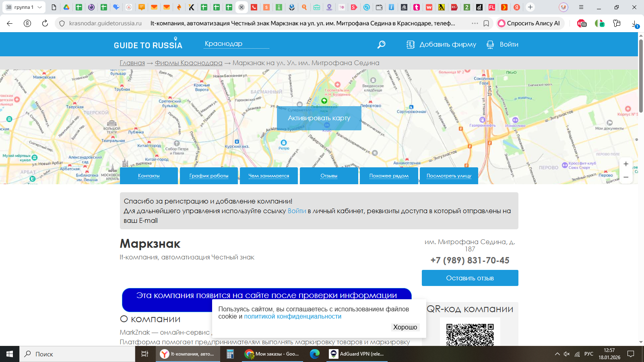Screen dimensions: 644x362
Task: Open the browser profile avatar icon
Action: [563, 7]
